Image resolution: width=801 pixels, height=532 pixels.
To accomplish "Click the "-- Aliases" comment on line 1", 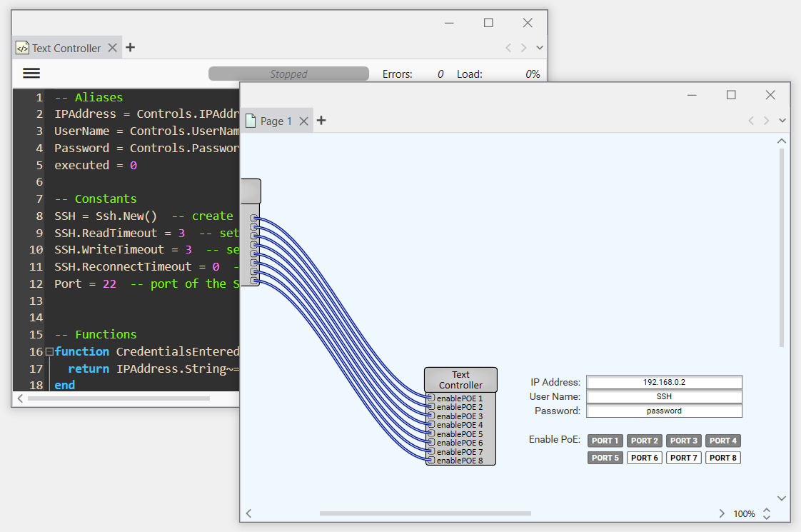I will [x=89, y=97].
